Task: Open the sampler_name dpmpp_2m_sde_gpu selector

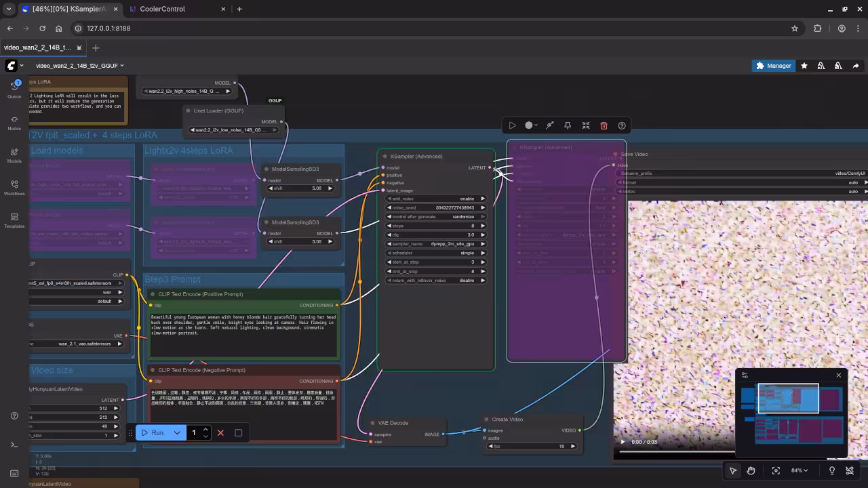Action: 435,243
